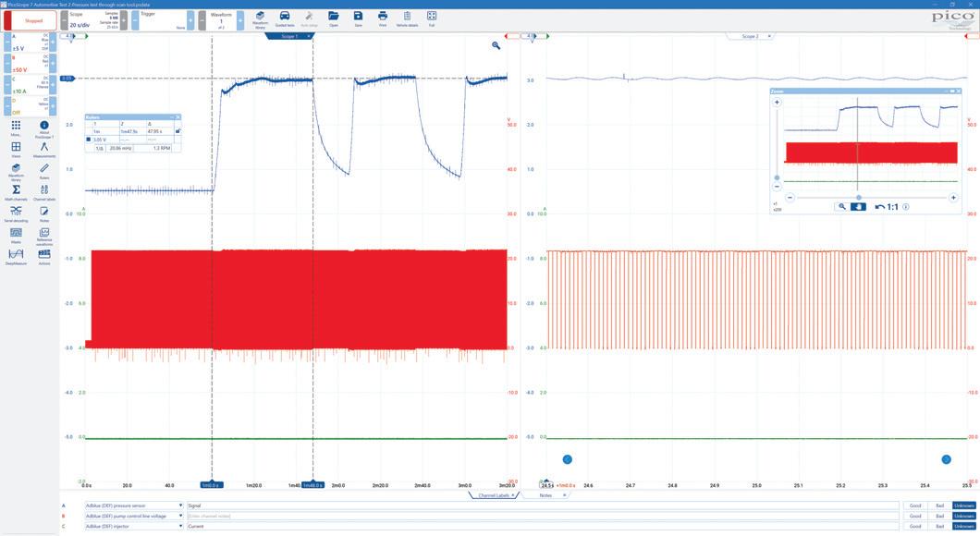Toggle the rulers lock icon in Rulers box
980x536 pixels.
(178, 131)
